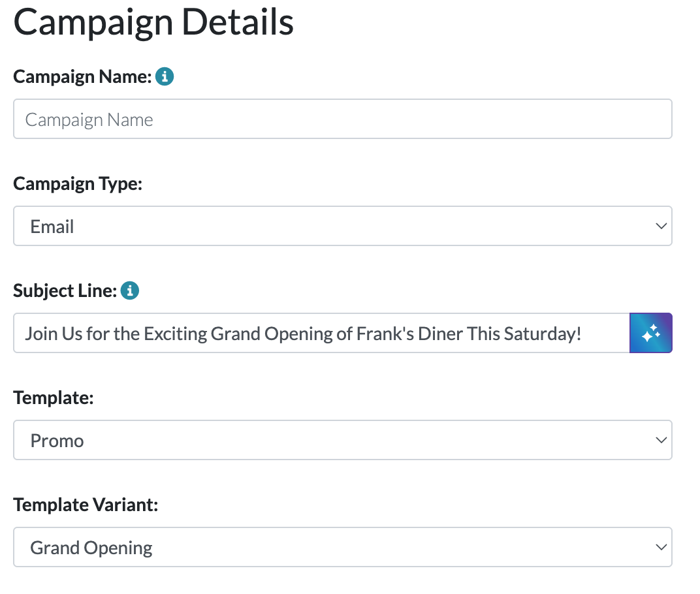Click the "Template Variant:" field label
Screen dimensions: 700x594
pyautogui.click(x=86, y=505)
